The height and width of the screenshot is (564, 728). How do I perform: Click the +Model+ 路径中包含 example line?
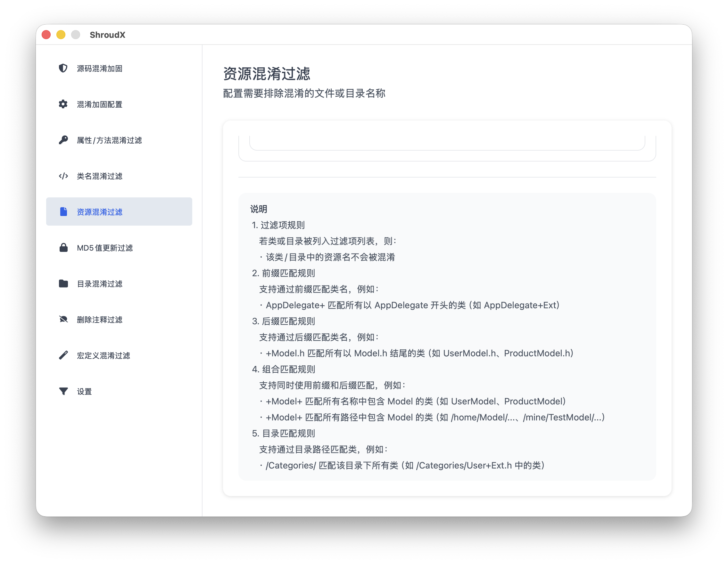tap(432, 417)
